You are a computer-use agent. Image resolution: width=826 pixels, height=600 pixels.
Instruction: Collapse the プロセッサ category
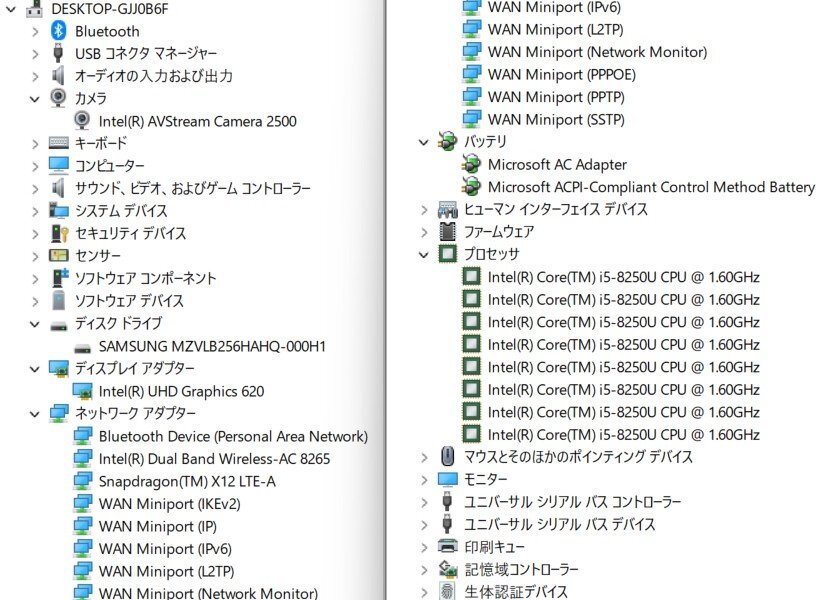coord(423,254)
